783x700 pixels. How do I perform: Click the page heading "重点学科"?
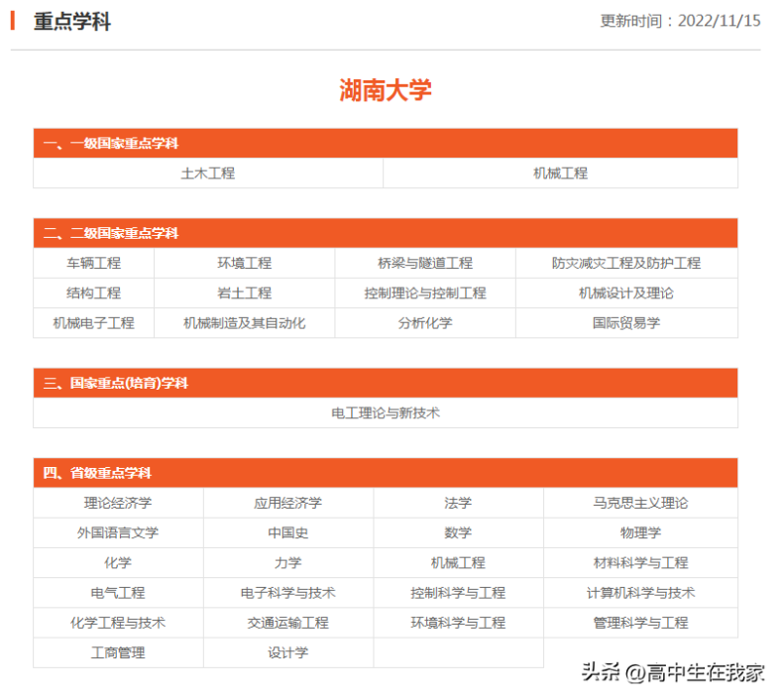click(x=72, y=22)
